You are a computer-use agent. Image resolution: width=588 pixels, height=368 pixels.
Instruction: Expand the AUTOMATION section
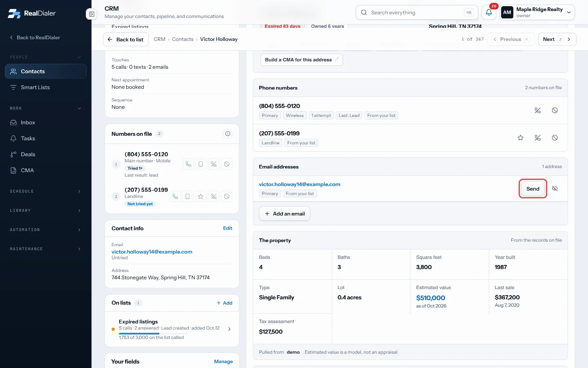point(46,230)
